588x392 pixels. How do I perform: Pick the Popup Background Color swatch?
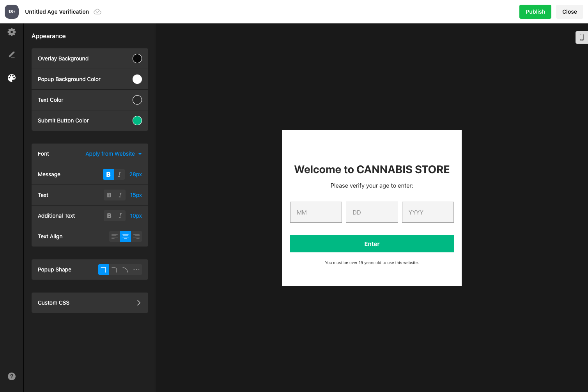coord(137,79)
